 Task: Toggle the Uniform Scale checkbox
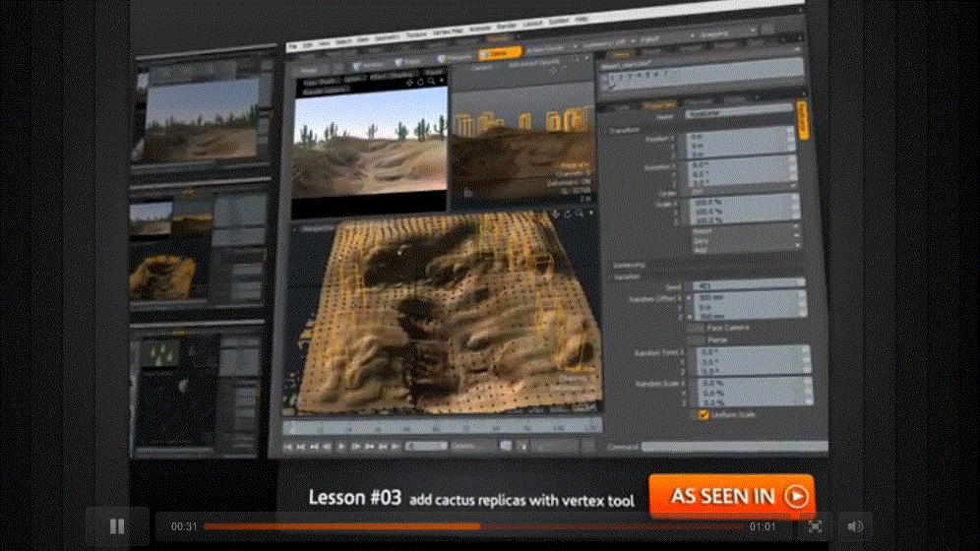[704, 414]
